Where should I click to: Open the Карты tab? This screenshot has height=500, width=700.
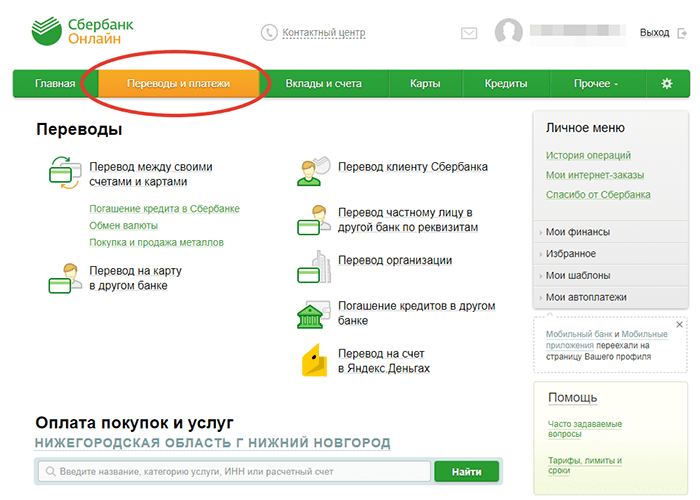tap(425, 83)
